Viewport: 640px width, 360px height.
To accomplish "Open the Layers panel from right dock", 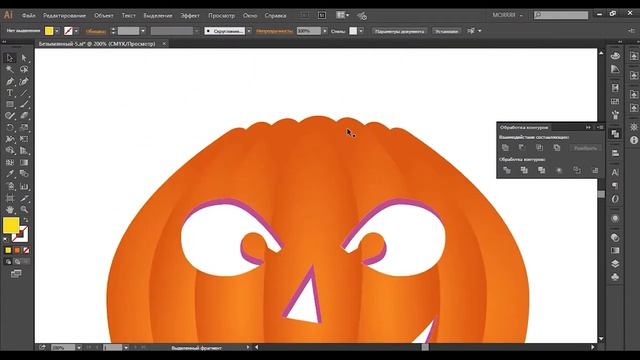I will pos(615,264).
